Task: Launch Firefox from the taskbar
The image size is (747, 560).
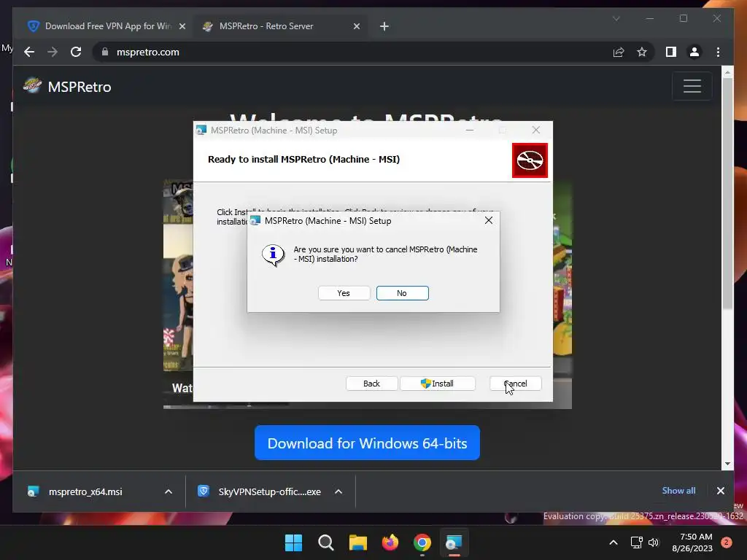Action: pyautogui.click(x=390, y=542)
